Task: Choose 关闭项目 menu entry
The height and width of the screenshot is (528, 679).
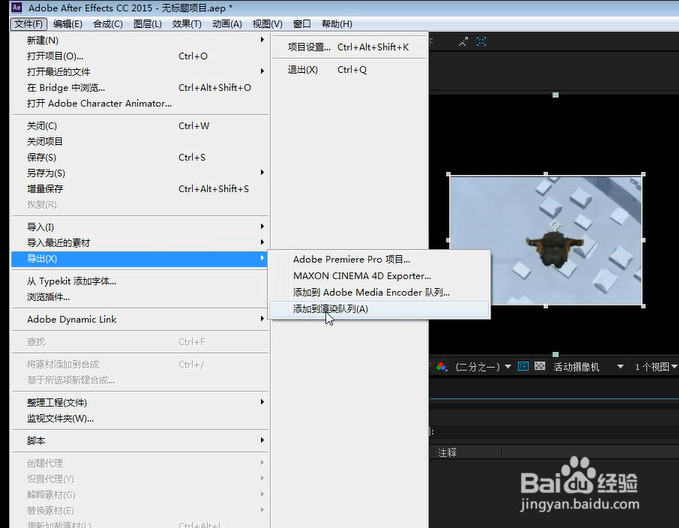Action: (139, 142)
